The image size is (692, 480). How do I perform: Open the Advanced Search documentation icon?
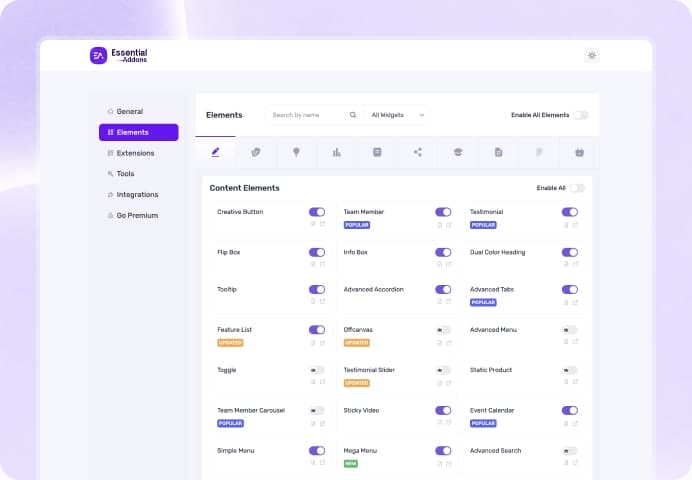[x=566, y=462]
